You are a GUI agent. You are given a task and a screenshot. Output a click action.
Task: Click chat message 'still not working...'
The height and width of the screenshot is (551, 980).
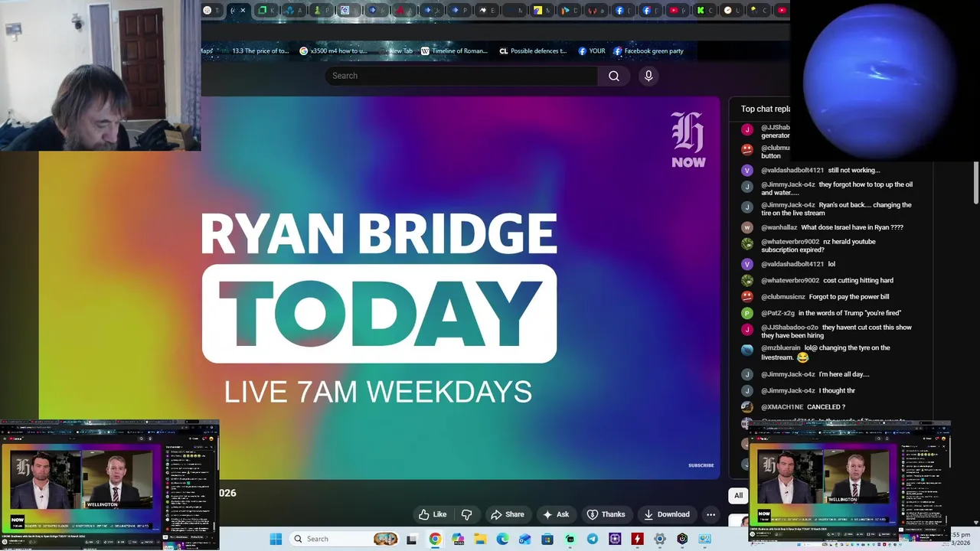tap(854, 170)
